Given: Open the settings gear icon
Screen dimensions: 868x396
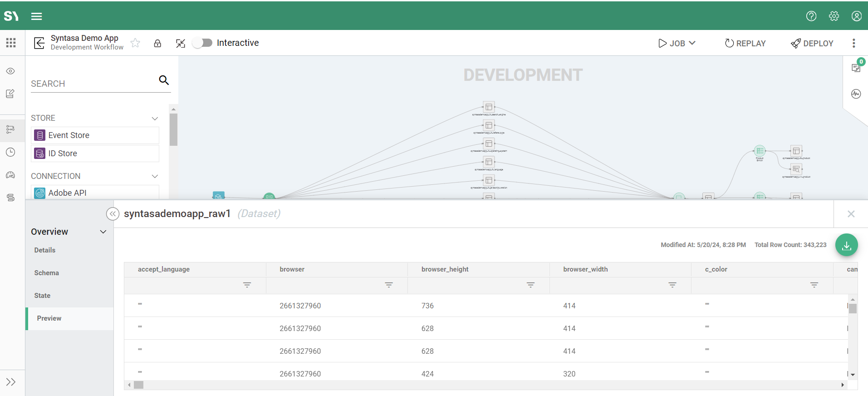Looking at the screenshot, I should click(x=834, y=16).
